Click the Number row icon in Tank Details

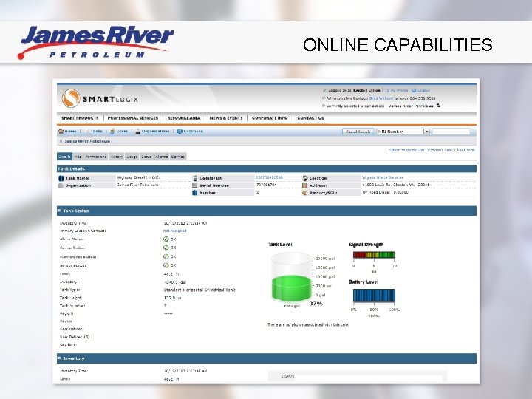click(x=195, y=193)
